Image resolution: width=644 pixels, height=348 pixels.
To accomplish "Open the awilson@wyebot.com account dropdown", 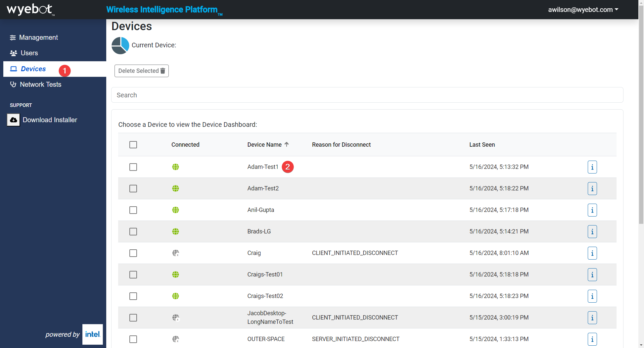I will (583, 9).
